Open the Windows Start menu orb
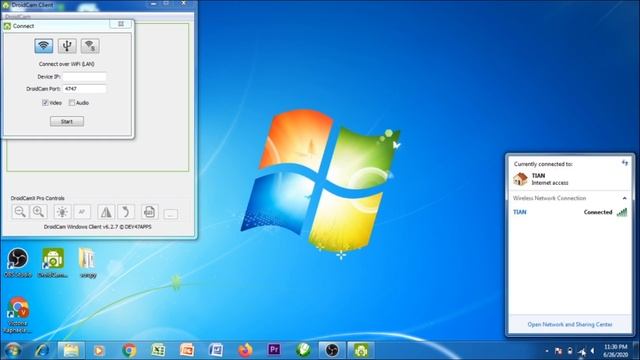Screen dimensions: 640x360 (13, 350)
